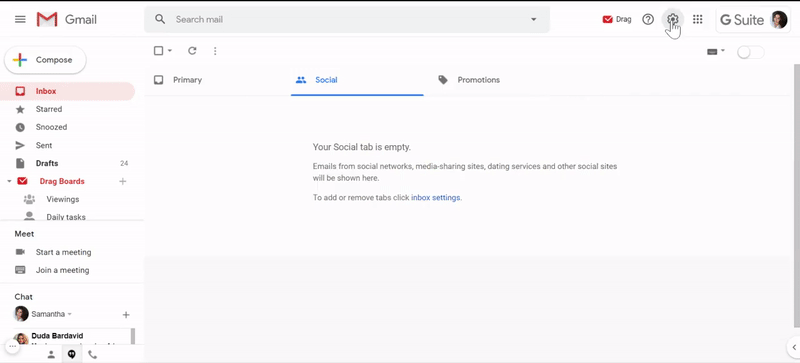Compose a new email
Image resolution: width=800 pixels, height=363 pixels.
point(45,60)
